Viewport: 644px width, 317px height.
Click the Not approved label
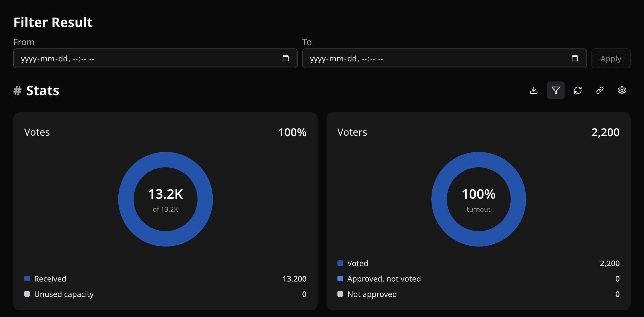point(372,294)
